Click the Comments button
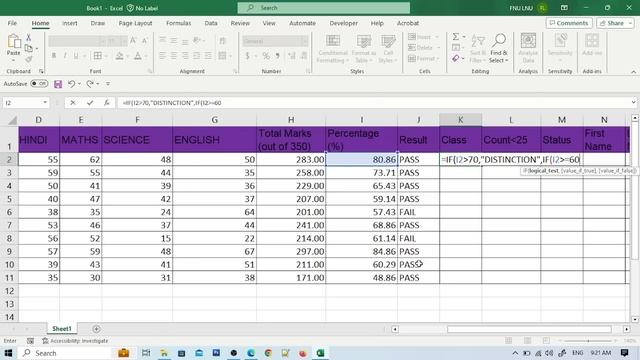Viewport: 640px width, 360px height. [x=569, y=23]
